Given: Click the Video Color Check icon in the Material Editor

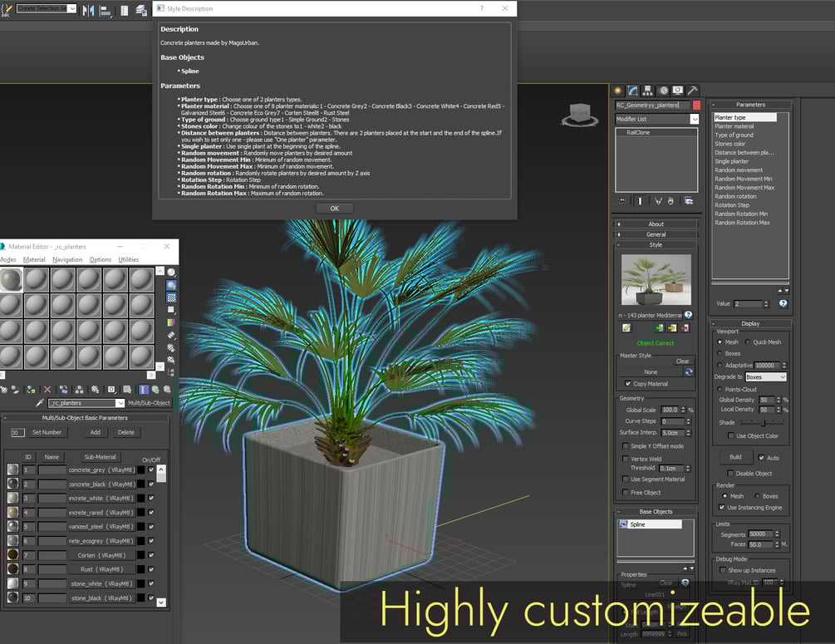Looking at the screenshot, I should (x=171, y=322).
